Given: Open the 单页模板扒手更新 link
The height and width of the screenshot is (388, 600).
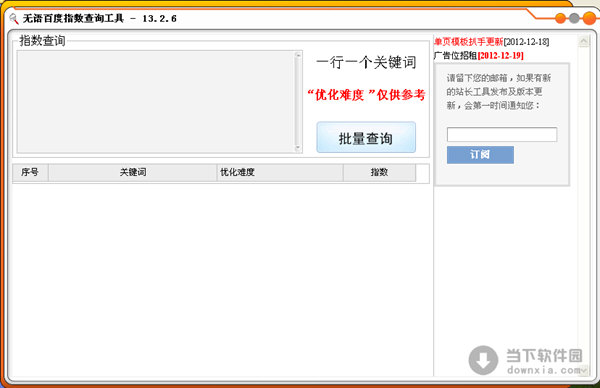Looking at the screenshot, I should pyautogui.click(x=468, y=41).
